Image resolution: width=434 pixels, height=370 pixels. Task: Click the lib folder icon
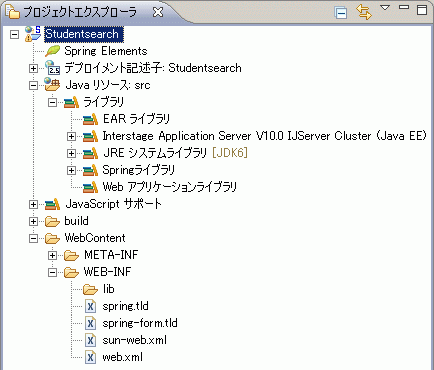pos(90,289)
